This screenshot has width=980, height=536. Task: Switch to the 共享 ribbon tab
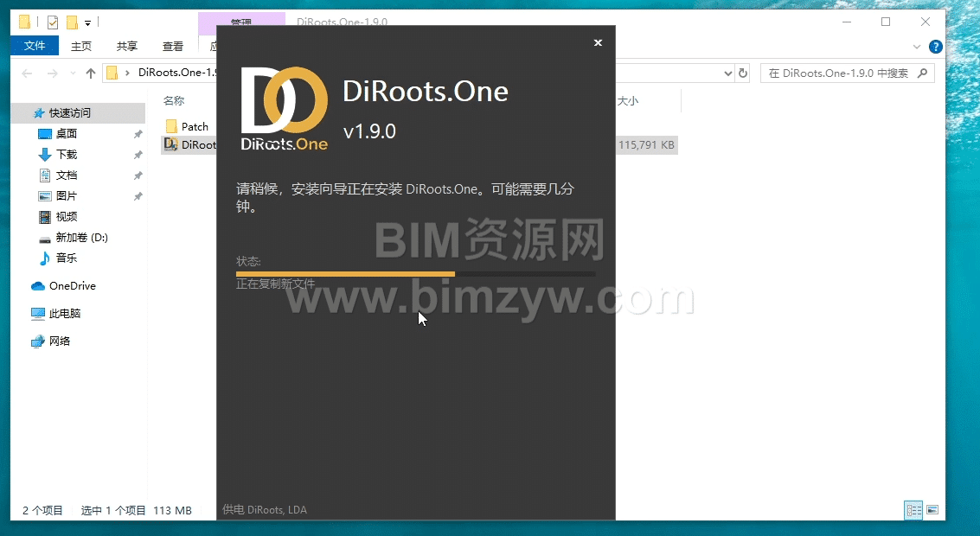click(127, 46)
